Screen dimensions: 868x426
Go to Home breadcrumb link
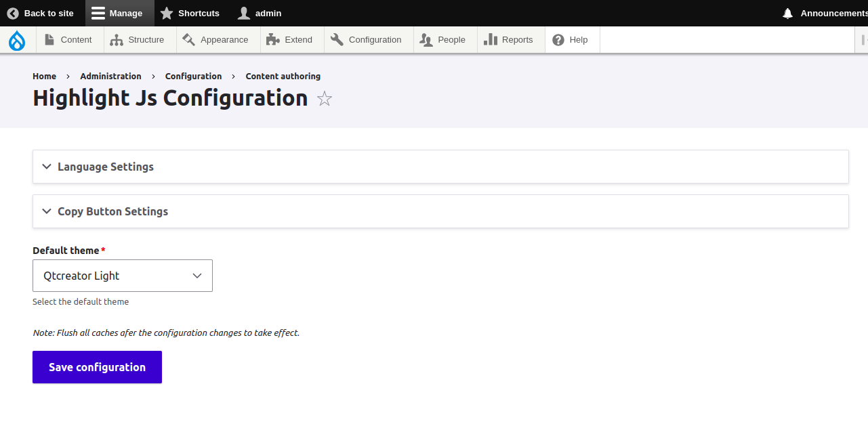click(44, 77)
